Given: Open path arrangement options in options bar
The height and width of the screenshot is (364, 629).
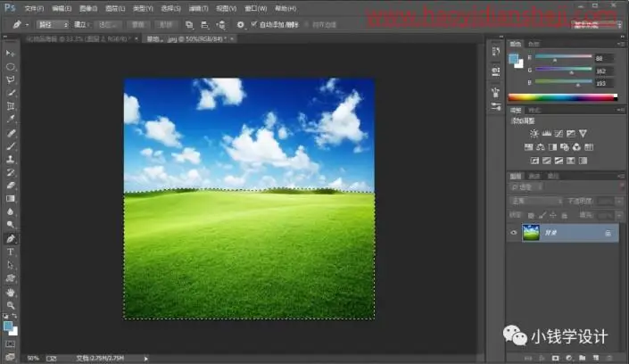Looking at the screenshot, I should (x=220, y=25).
